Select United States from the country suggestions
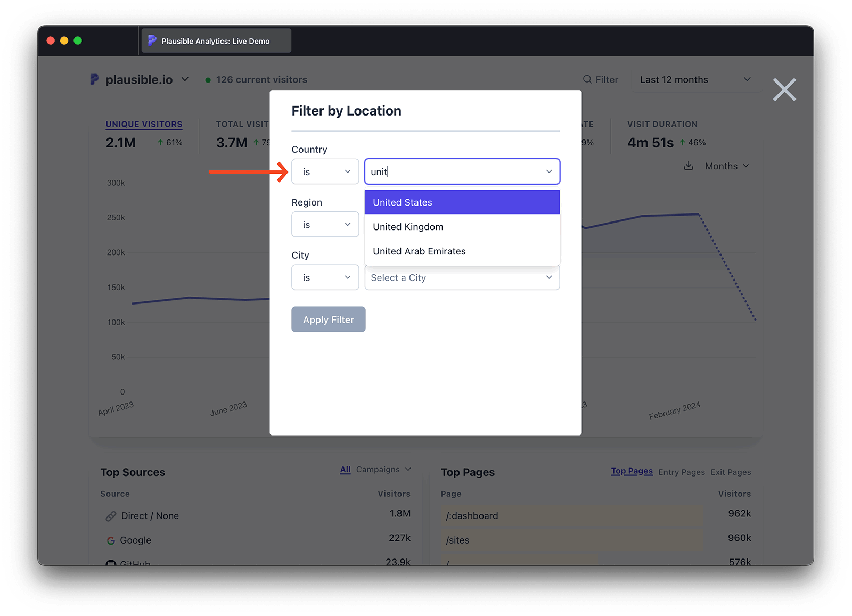The width and height of the screenshot is (852, 616). point(461,202)
